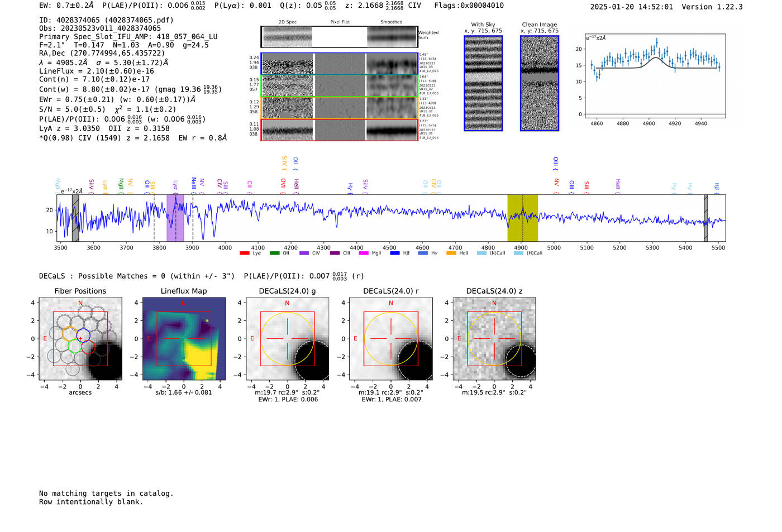Click the With Sky cutout image

click(x=483, y=83)
